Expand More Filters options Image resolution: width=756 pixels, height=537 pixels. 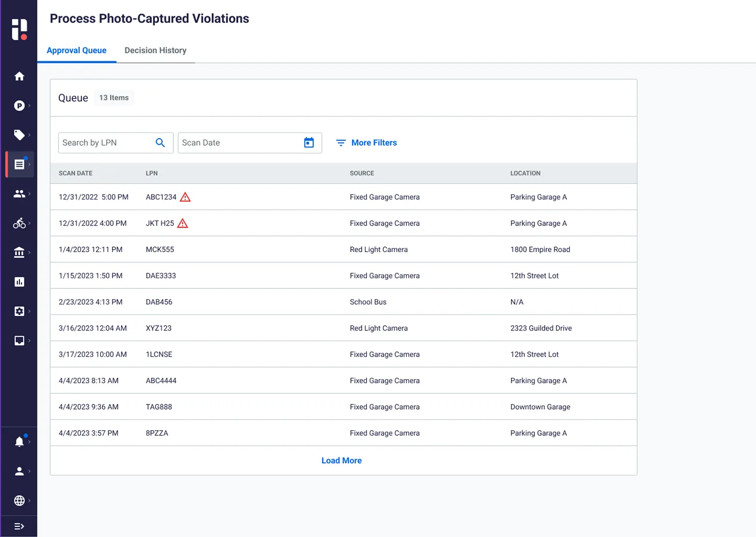coord(366,143)
